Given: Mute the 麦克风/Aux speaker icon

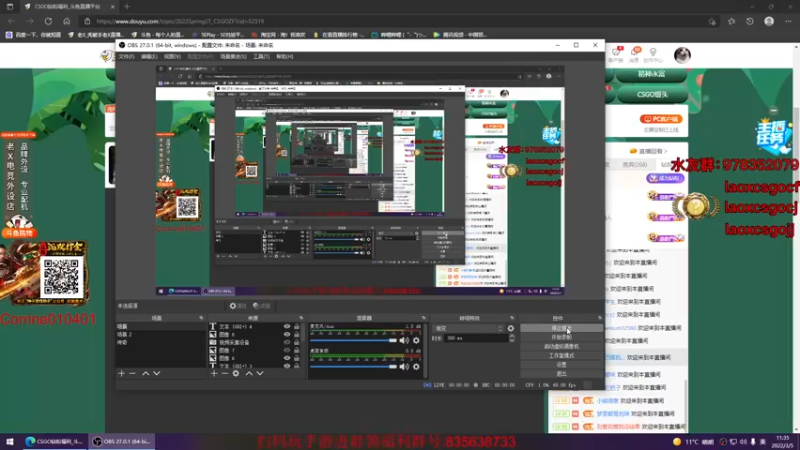Looking at the screenshot, I should pos(404,340).
